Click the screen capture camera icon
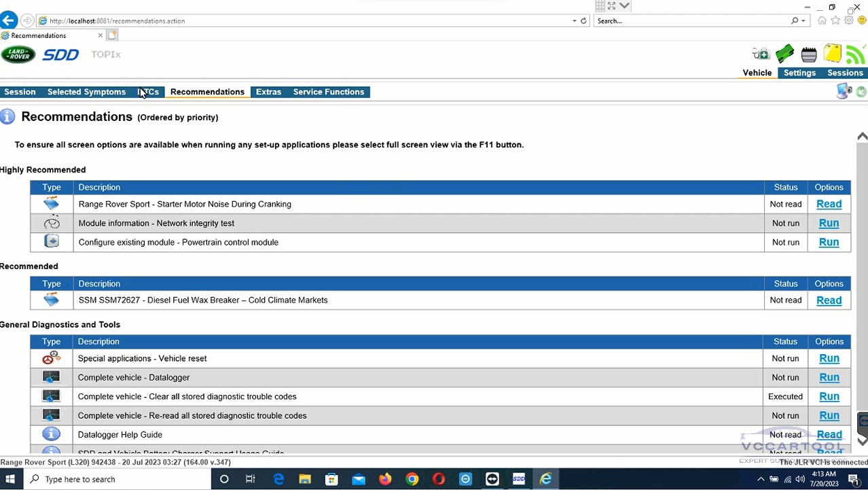The image size is (868, 490). pos(844,92)
